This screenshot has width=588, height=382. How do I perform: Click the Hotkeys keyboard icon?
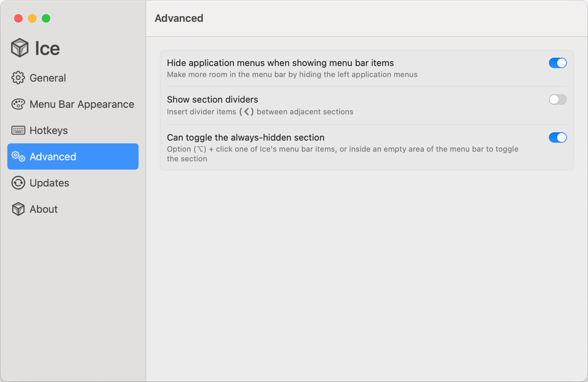click(x=18, y=130)
